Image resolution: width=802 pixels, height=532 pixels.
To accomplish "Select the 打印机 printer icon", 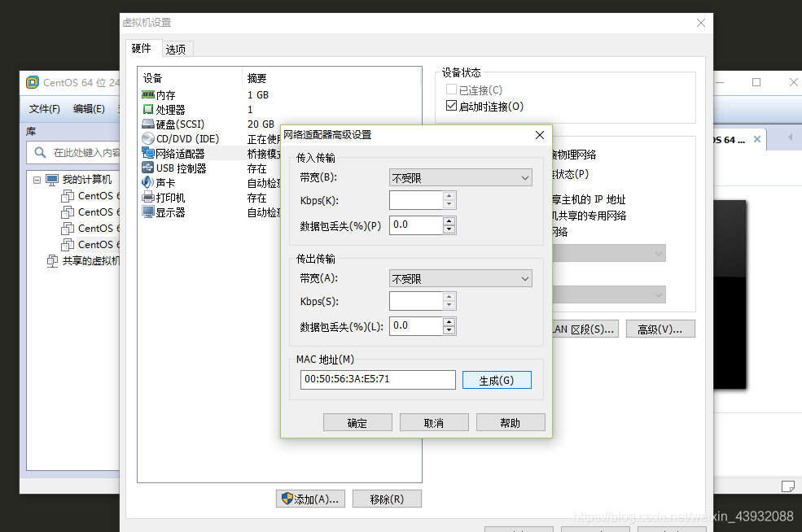I will [x=148, y=198].
